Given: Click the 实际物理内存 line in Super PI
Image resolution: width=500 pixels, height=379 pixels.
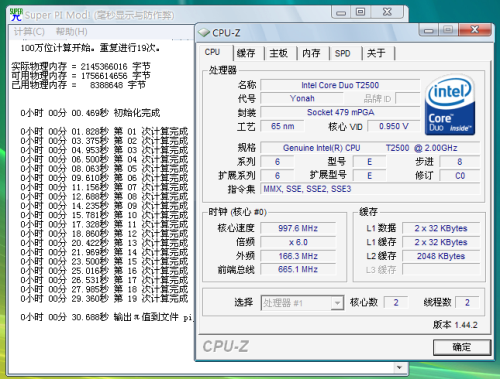Looking at the screenshot, I should point(81,66).
